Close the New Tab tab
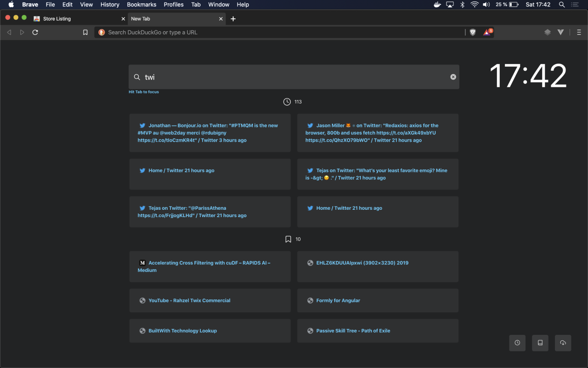Screen dimensions: 588x368 coord(221,19)
